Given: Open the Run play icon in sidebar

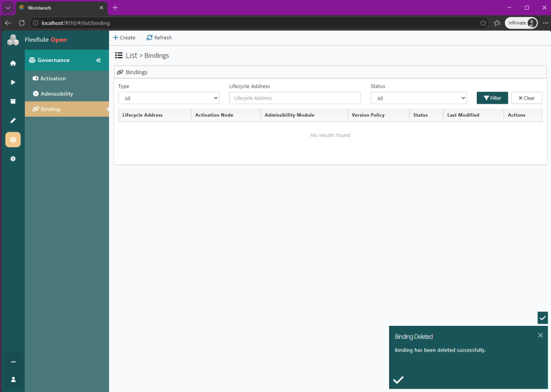Looking at the screenshot, I should click(13, 82).
